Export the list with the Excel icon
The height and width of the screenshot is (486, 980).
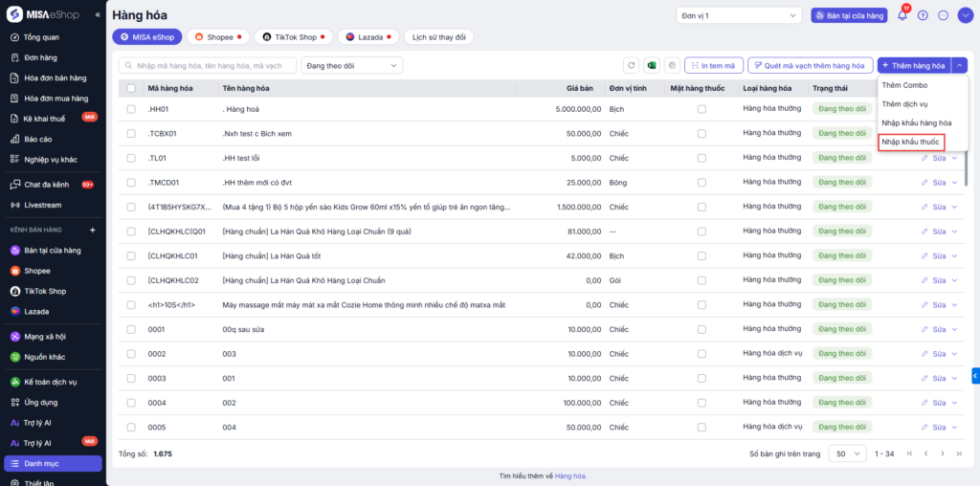[652, 65]
